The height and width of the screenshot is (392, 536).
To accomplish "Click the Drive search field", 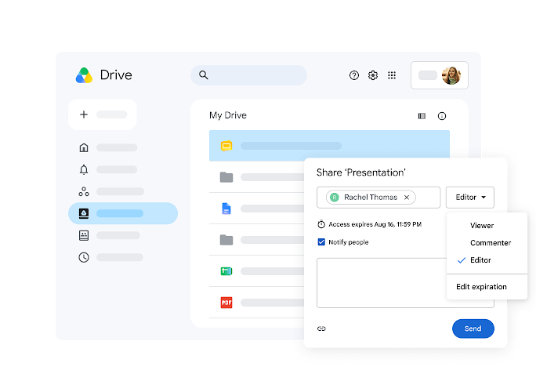I will point(248,75).
